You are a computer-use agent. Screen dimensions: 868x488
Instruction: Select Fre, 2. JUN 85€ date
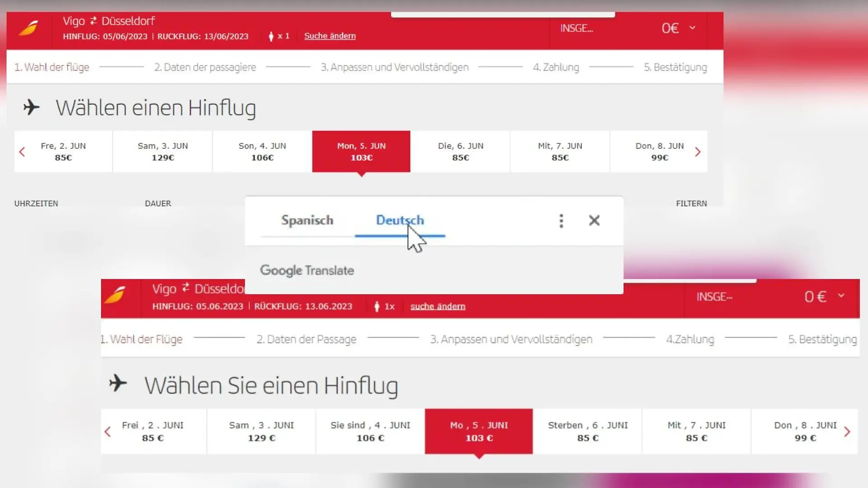coord(63,151)
